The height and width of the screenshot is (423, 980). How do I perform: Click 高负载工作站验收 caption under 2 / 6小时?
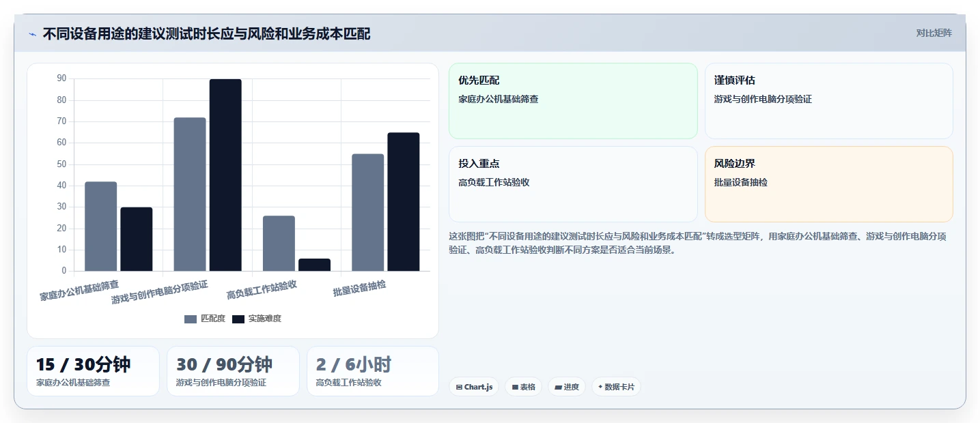(349, 383)
